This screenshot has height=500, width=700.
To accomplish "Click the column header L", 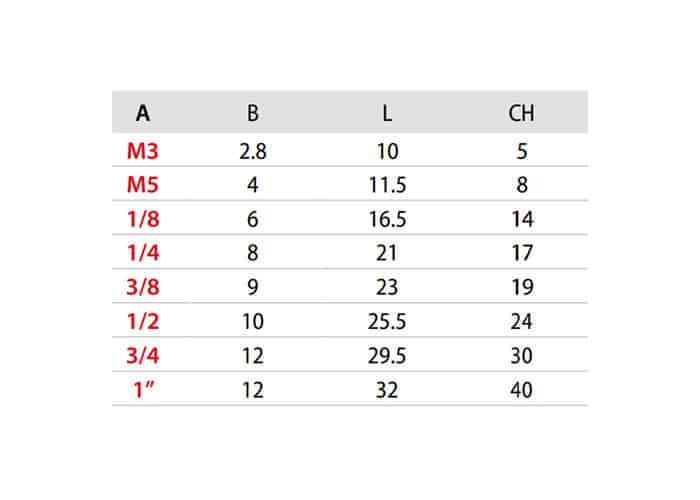I will click(x=387, y=113).
